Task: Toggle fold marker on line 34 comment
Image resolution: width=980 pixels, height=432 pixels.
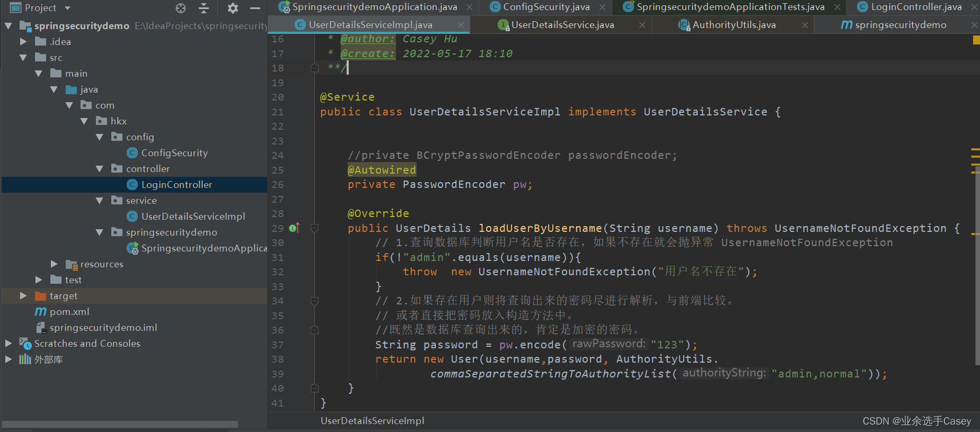Action: tap(314, 301)
